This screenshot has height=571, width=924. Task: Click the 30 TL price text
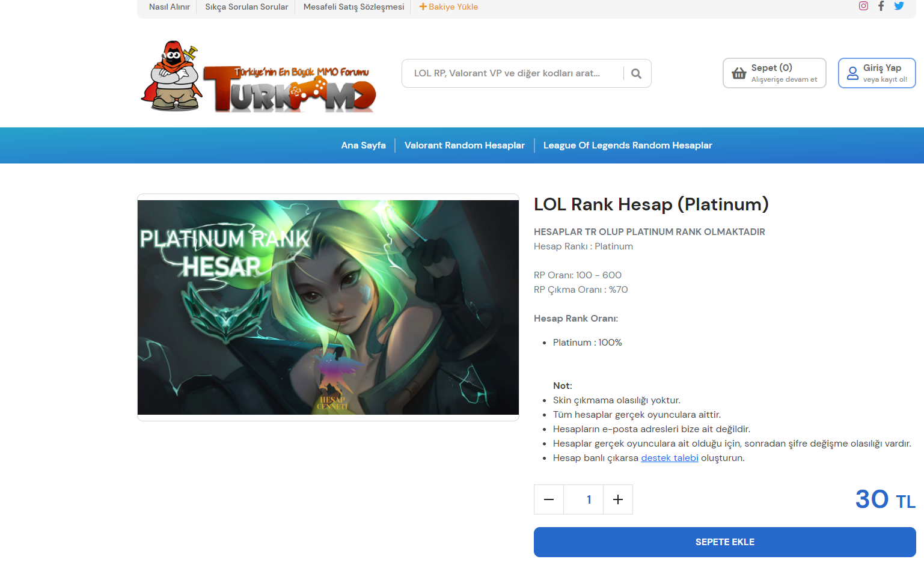tap(886, 499)
